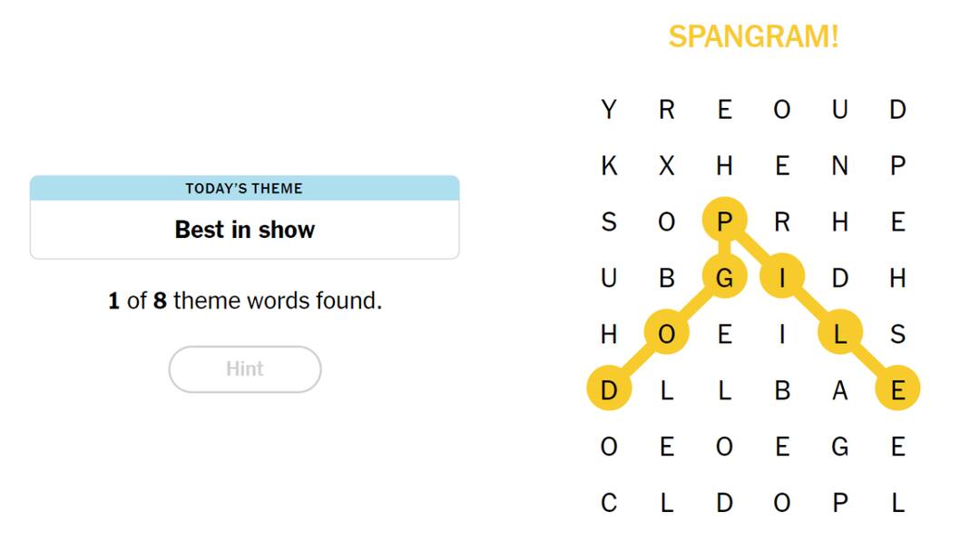Select the theme card reading Best in show

(244, 230)
